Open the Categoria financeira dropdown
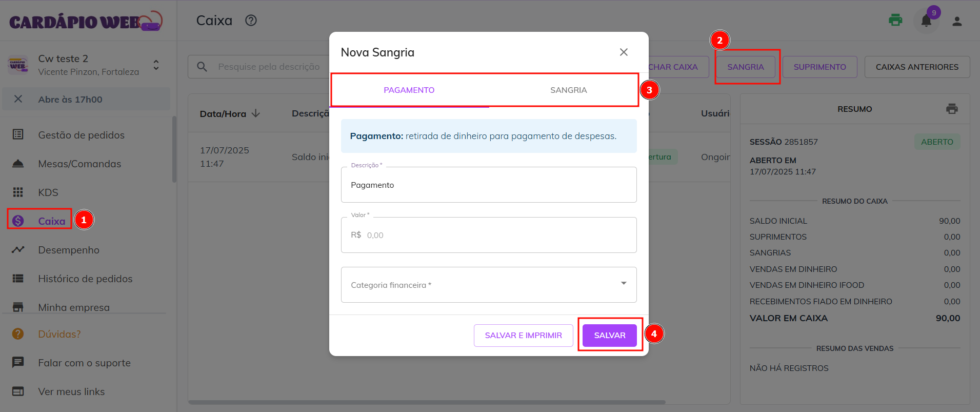The image size is (980, 412). click(489, 285)
